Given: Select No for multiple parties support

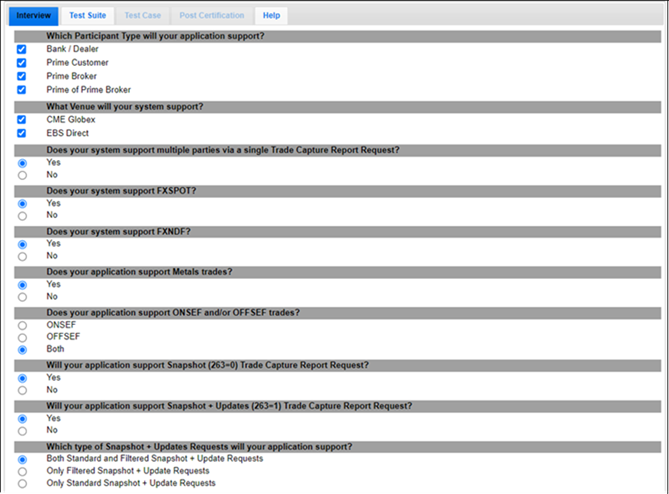Looking at the screenshot, I should click(22, 176).
